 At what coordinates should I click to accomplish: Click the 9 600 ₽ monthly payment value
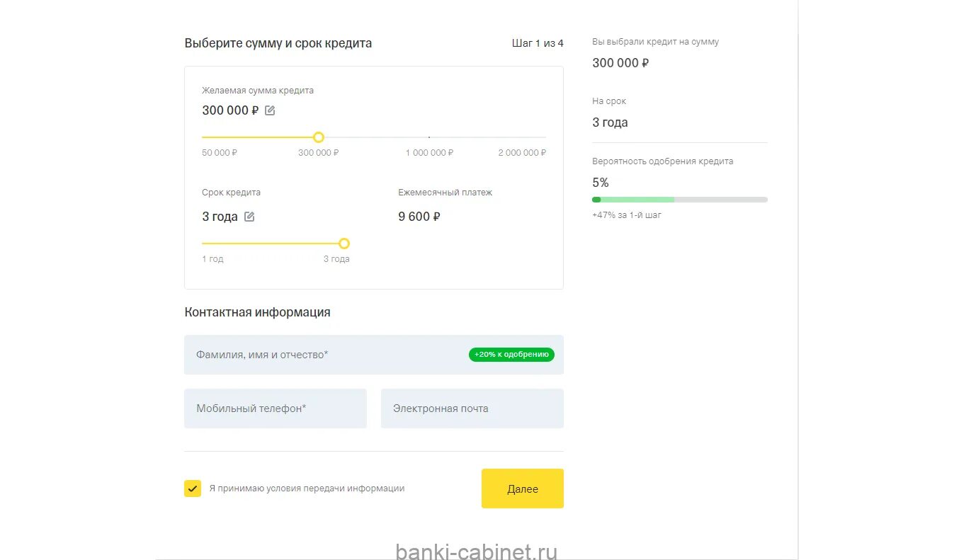tap(419, 217)
